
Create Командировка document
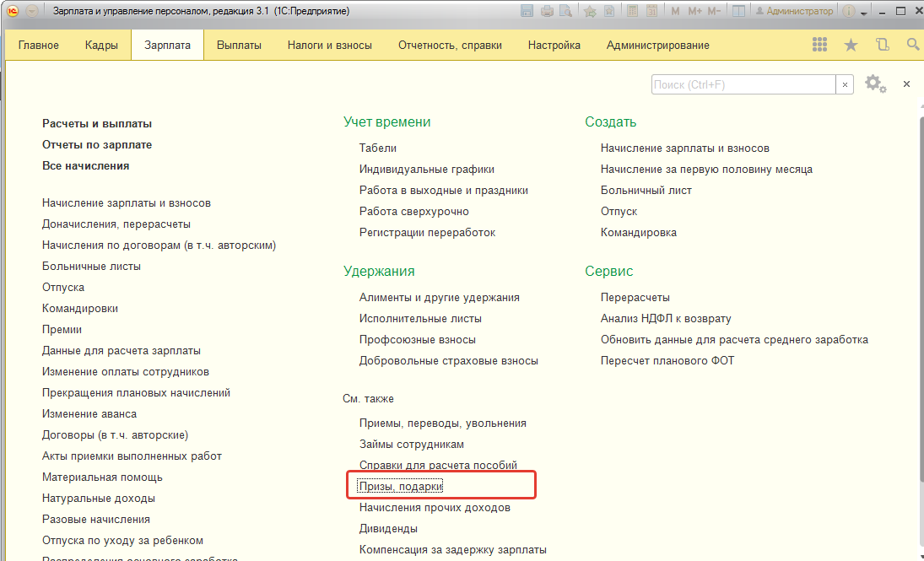click(x=638, y=233)
